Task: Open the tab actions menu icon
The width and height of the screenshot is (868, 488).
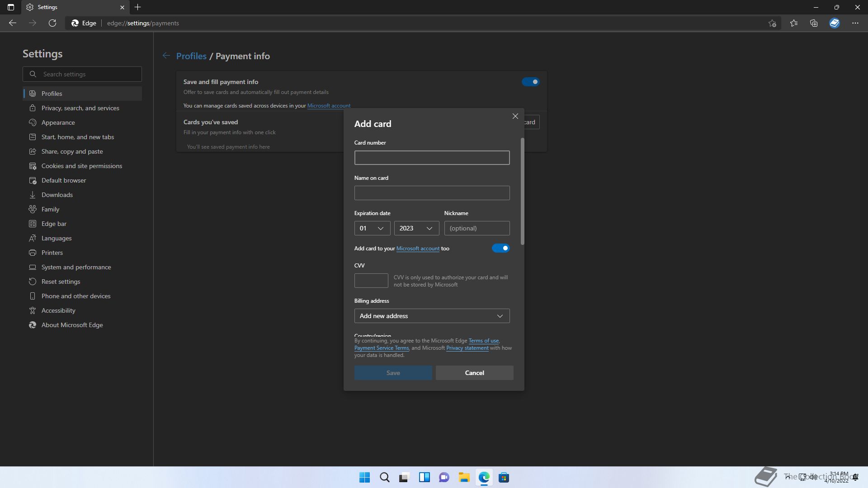Action: click(x=11, y=7)
